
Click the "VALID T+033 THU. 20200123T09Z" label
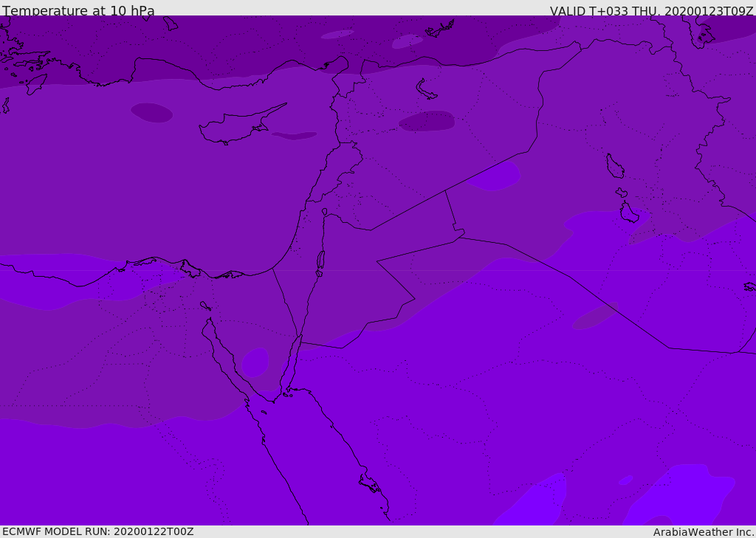coord(651,10)
